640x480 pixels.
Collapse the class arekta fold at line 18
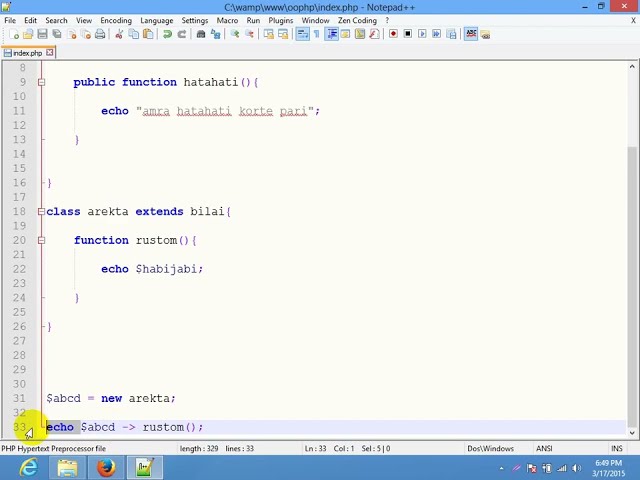click(x=41, y=211)
